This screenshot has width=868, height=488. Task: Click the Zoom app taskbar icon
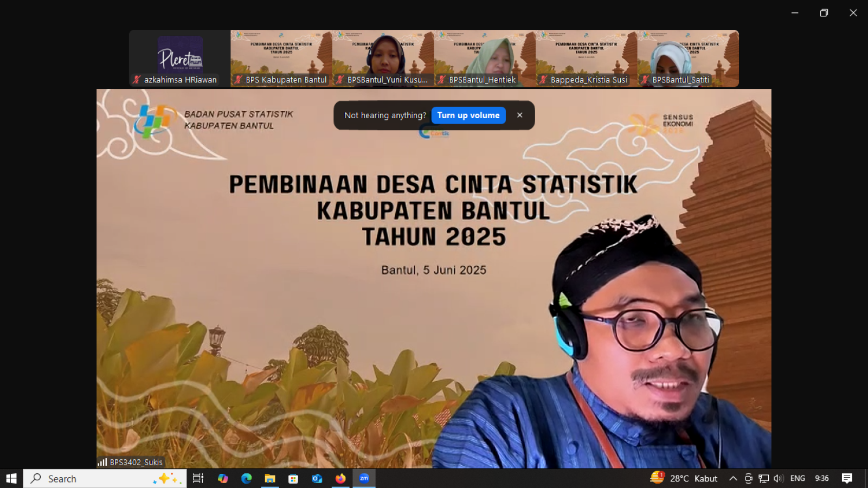(x=364, y=478)
